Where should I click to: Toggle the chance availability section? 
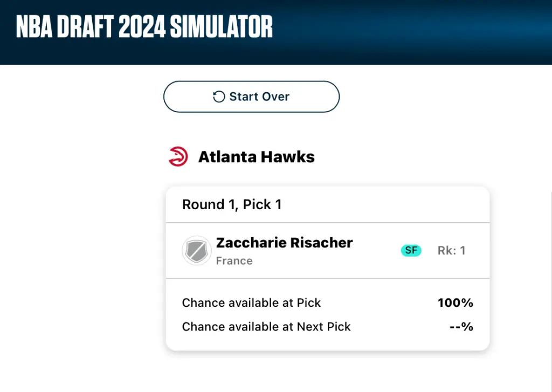coord(327,314)
